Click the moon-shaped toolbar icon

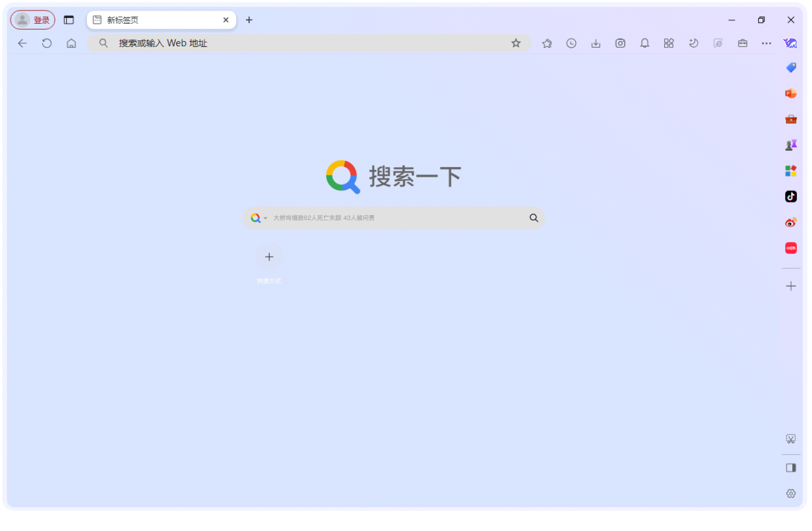(x=693, y=43)
